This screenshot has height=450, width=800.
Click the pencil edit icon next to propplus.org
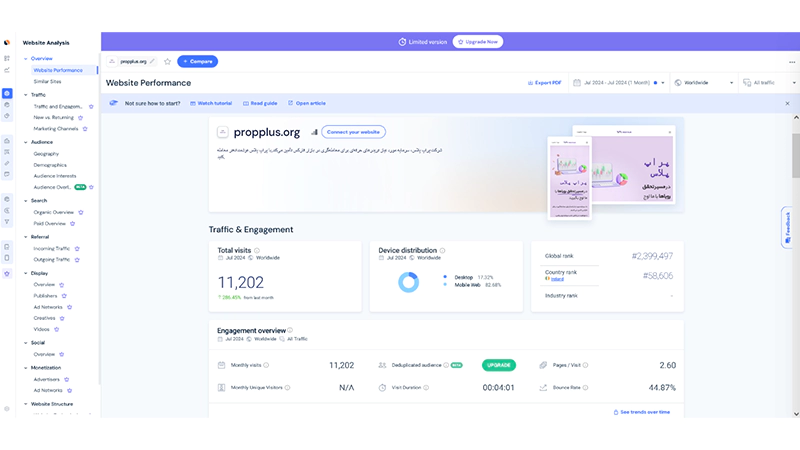tap(152, 61)
